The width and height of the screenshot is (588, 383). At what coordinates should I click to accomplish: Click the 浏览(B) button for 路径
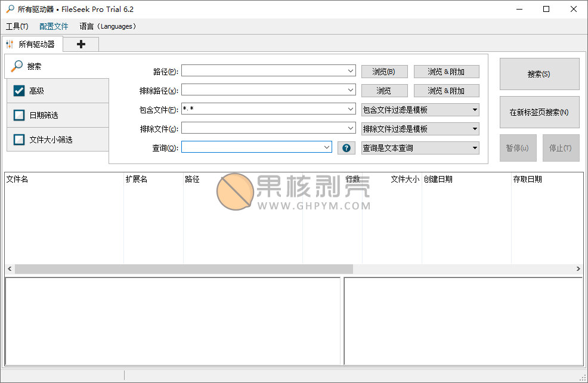pos(384,72)
